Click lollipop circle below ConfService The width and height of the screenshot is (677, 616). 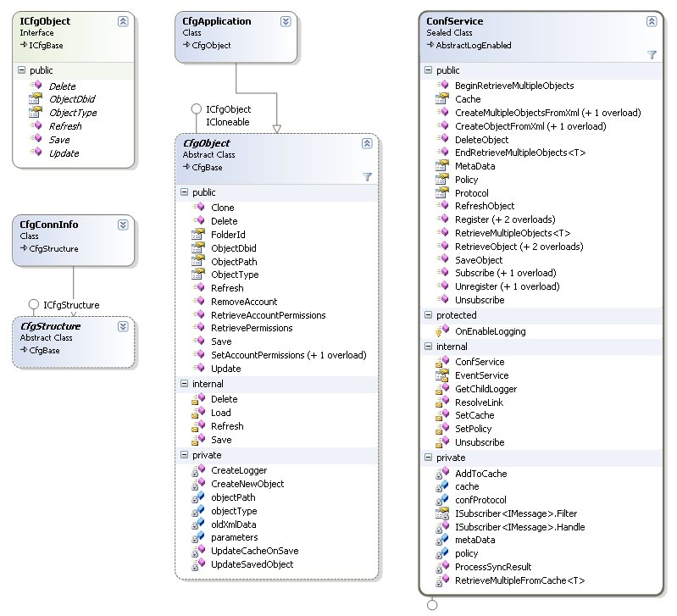coord(432,605)
